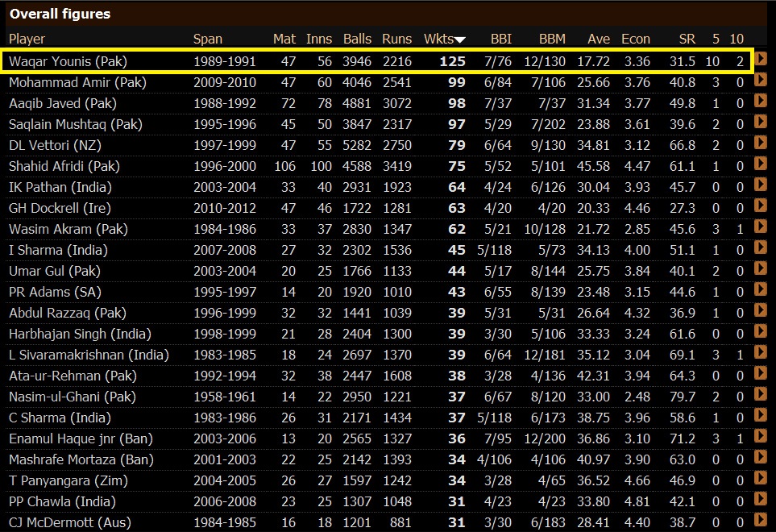Click the arrow icon in C Sharma row
This screenshot has width=776, height=532.
(761, 415)
